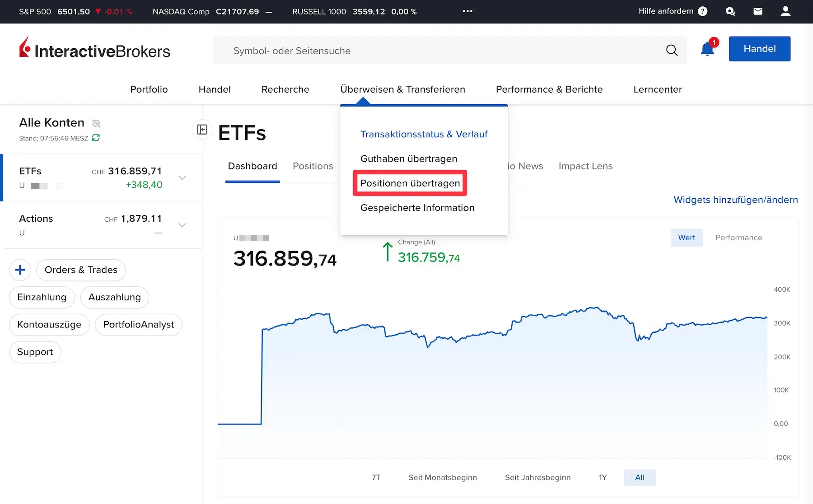This screenshot has width=813, height=504.
Task: Click the S&P 500 ticker
Action: (x=75, y=11)
